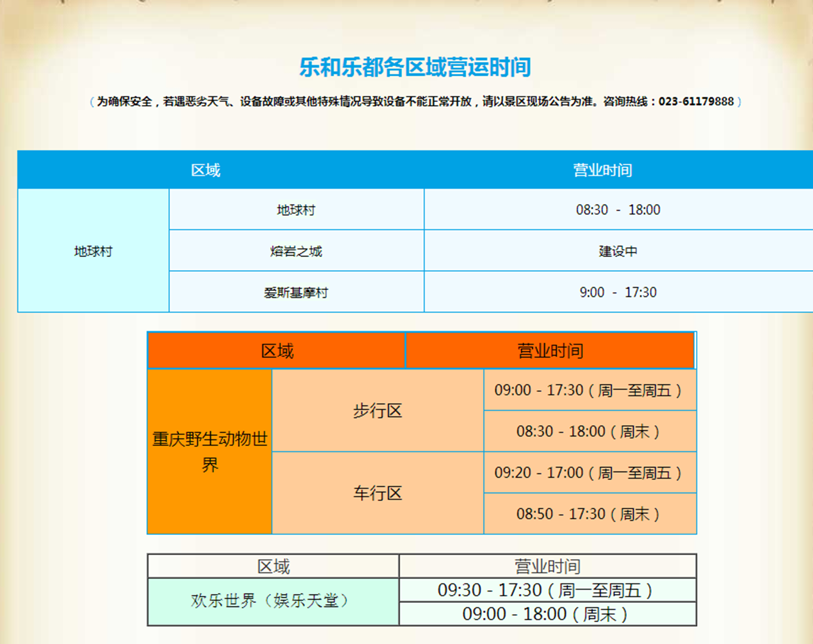The image size is (813, 644).
Task: Click the orange table's 区域 header
Action: tap(277, 351)
